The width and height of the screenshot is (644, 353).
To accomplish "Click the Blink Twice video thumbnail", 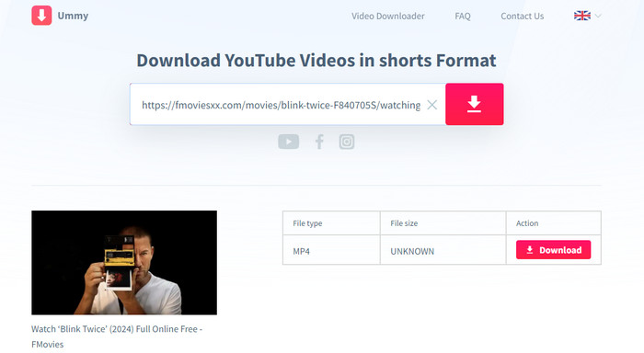I will 124,263.
